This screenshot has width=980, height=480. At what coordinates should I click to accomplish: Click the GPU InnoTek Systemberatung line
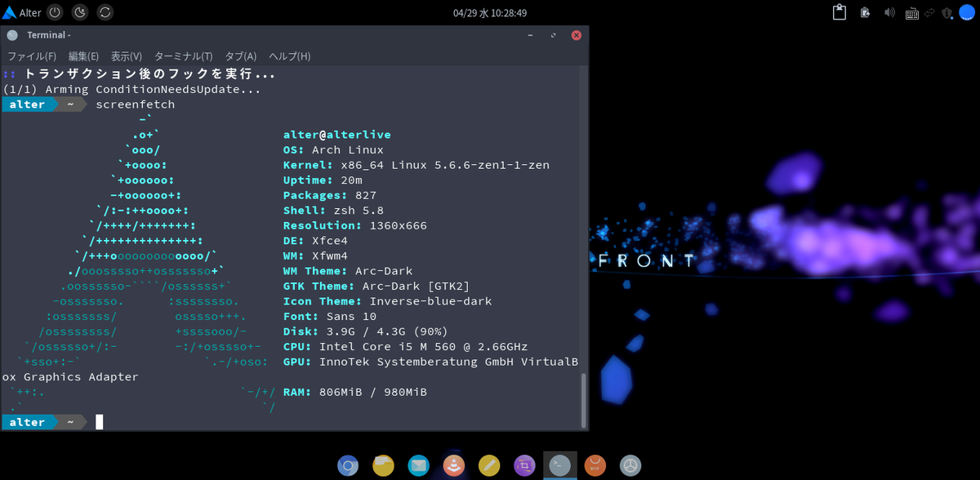[x=431, y=362]
